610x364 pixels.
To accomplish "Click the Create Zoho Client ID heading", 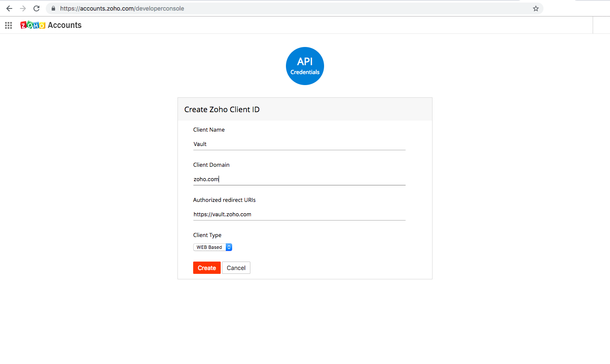I will coord(222,110).
